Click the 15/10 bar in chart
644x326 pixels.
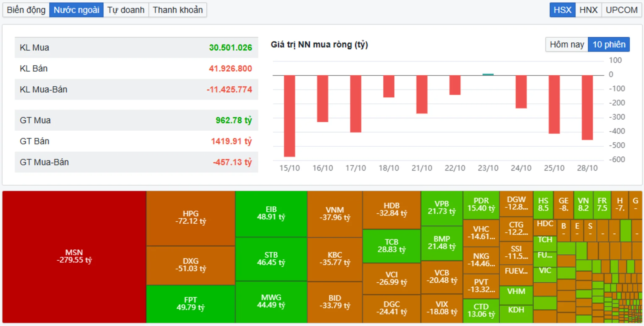pyautogui.click(x=289, y=116)
